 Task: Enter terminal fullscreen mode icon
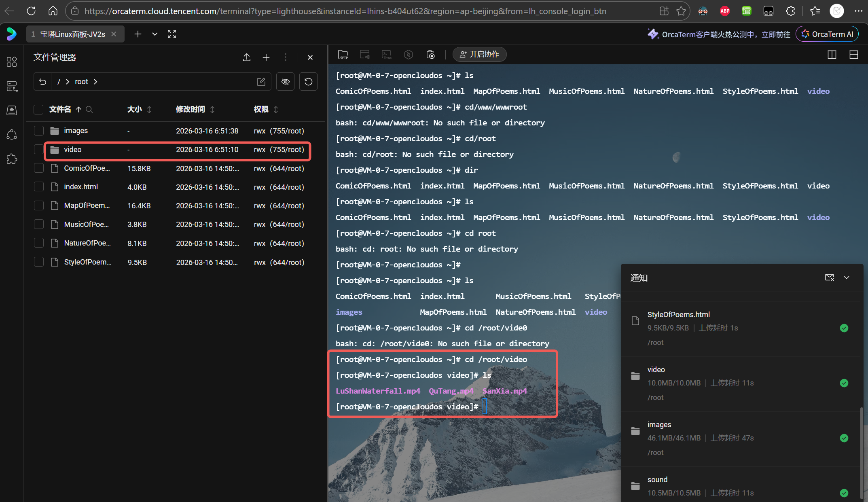point(172,34)
